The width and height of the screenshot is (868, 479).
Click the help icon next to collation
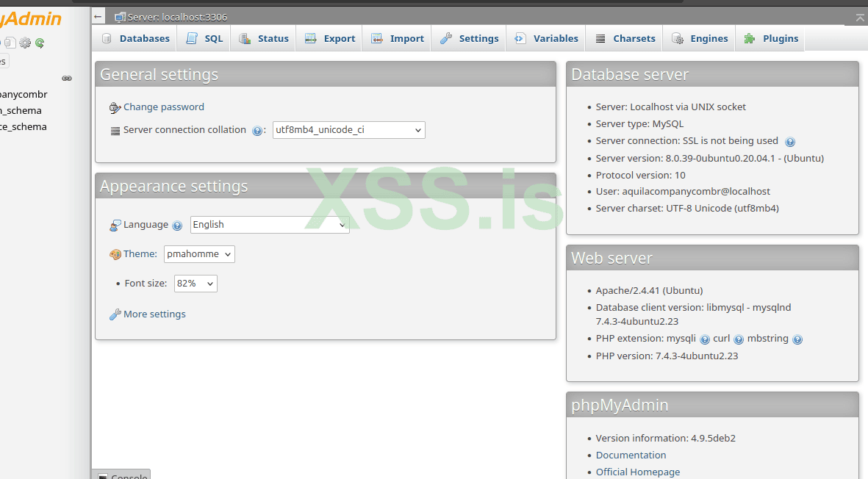coord(257,131)
